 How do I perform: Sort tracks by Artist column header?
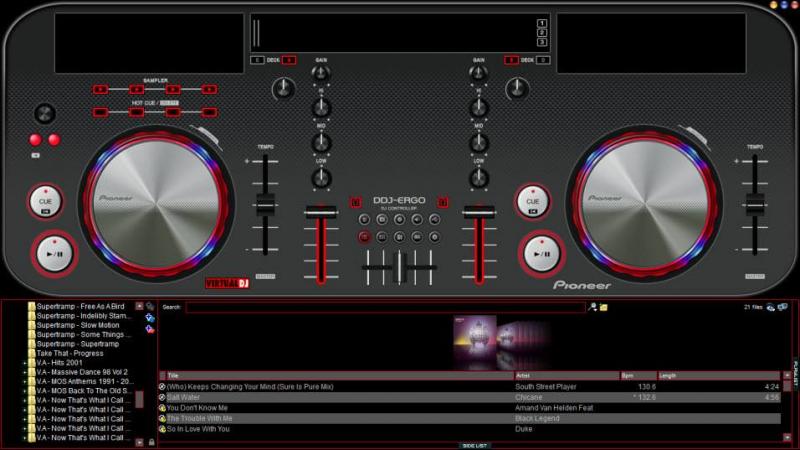567,376
